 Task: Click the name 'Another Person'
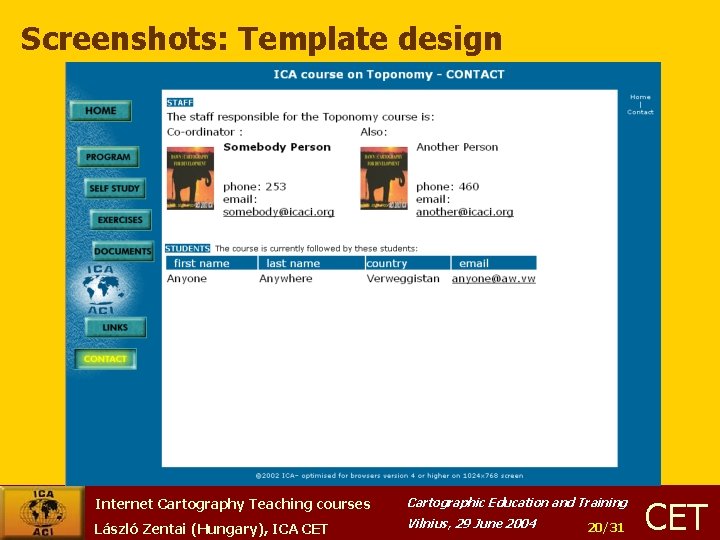coord(457,147)
